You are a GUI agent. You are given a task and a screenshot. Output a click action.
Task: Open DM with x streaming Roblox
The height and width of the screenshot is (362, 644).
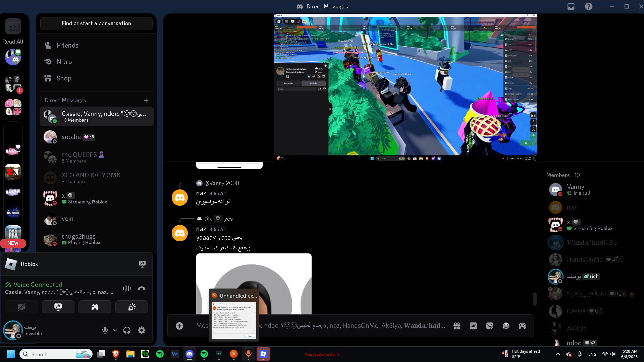[96, 198]
